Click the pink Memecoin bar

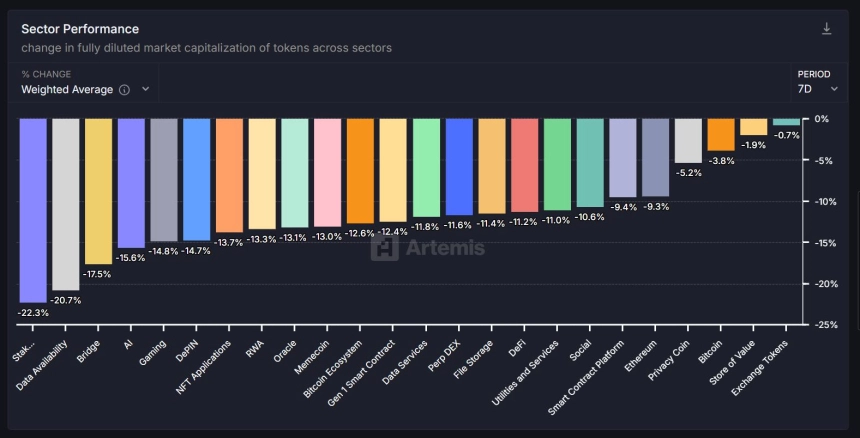click(x=327, y=173)
